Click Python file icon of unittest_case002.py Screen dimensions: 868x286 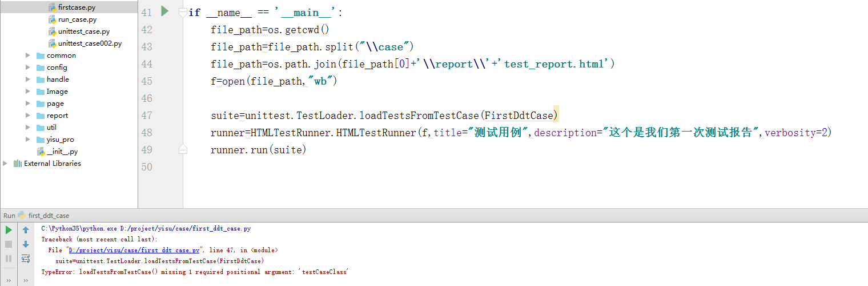(x=52, y=43)
